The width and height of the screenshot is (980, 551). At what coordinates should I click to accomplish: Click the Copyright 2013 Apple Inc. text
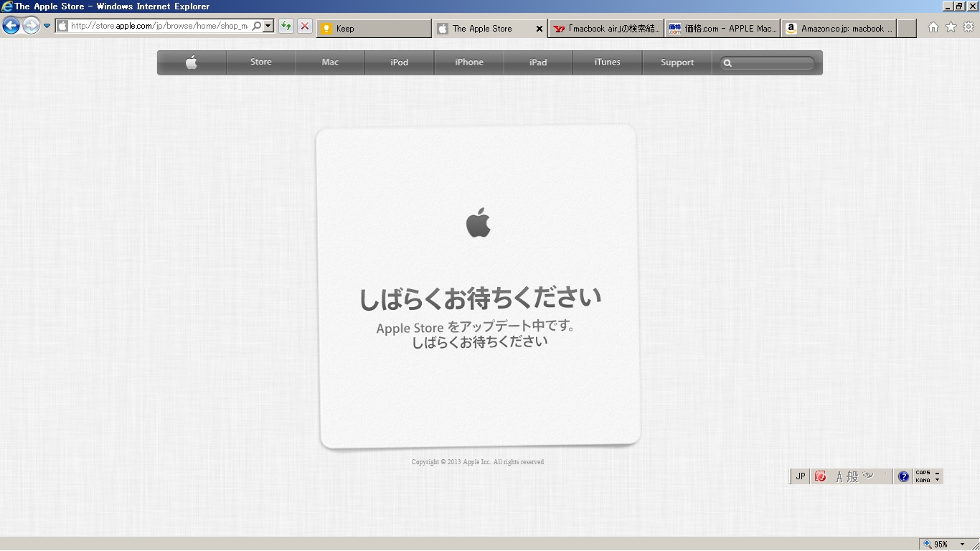(478, 462)
